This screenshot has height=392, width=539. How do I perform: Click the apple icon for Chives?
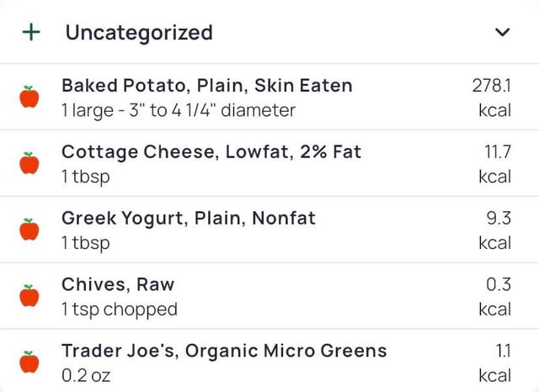coord(29,296)
